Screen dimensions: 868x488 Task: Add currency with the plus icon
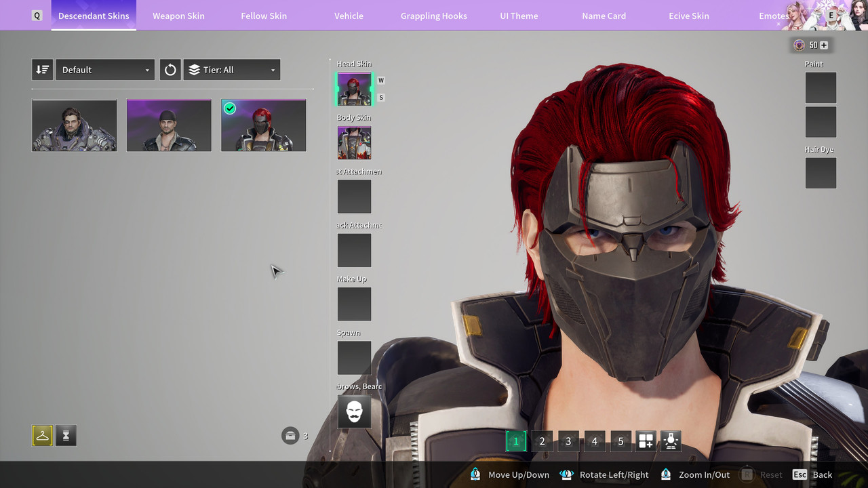(824, 45)
